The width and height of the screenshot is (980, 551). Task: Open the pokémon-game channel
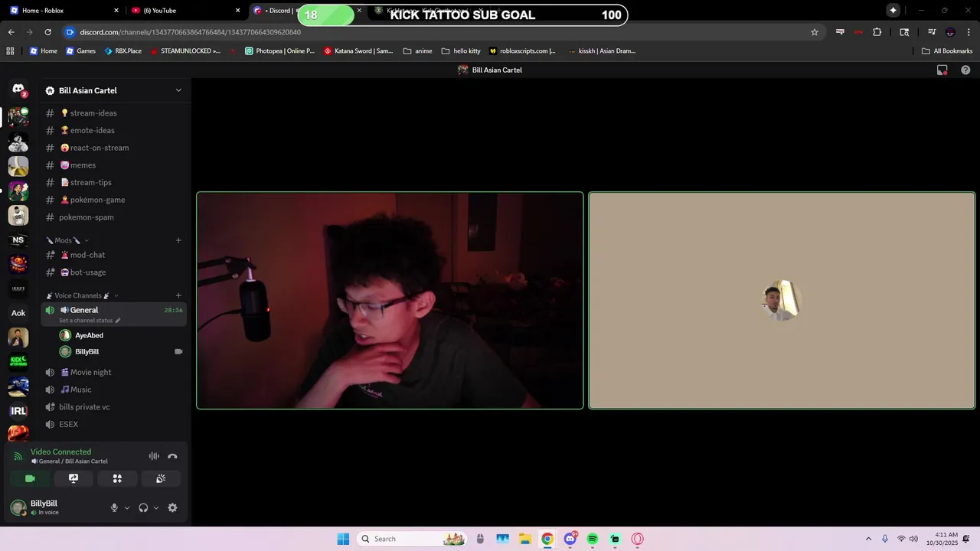point(114,200)
